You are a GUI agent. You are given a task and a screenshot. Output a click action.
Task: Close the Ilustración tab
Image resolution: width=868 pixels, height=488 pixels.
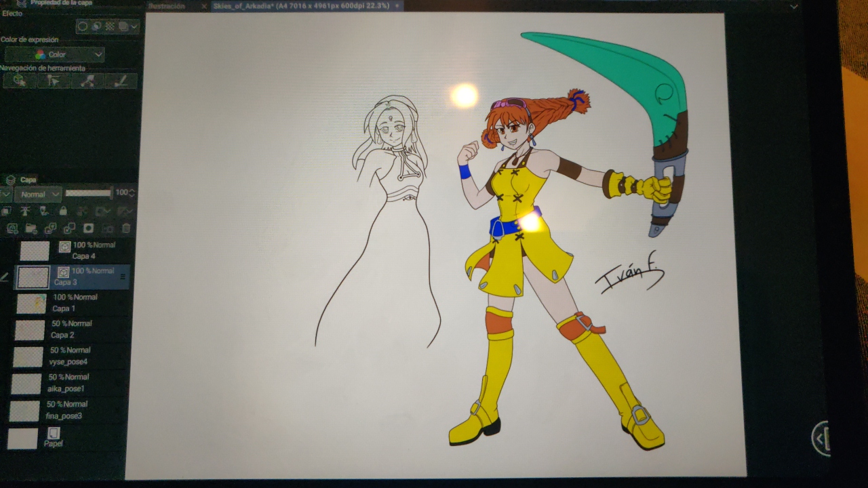pos(204,5)
